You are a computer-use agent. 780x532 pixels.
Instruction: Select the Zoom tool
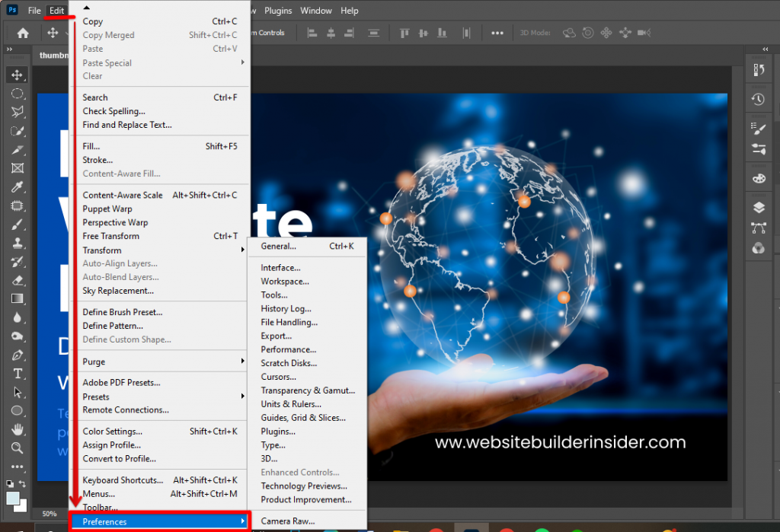pos(18,448)
